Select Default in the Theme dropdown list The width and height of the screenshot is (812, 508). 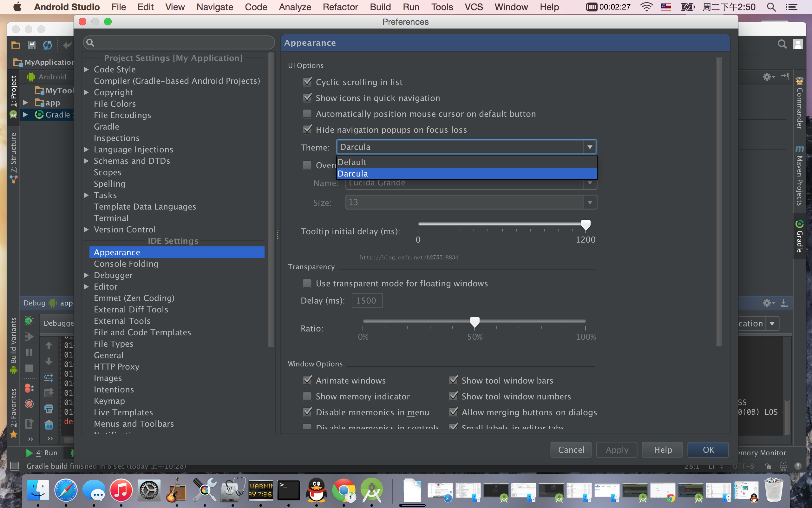coord(467,162)
